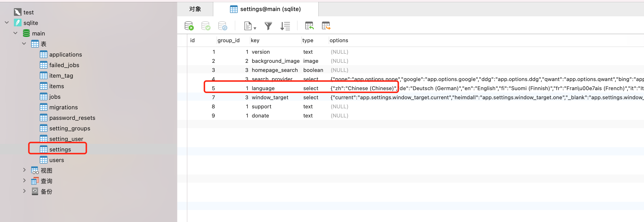Click the options column header
This screenshot has width=644, height=222.
pyautogui.click(x=486, y=40)
